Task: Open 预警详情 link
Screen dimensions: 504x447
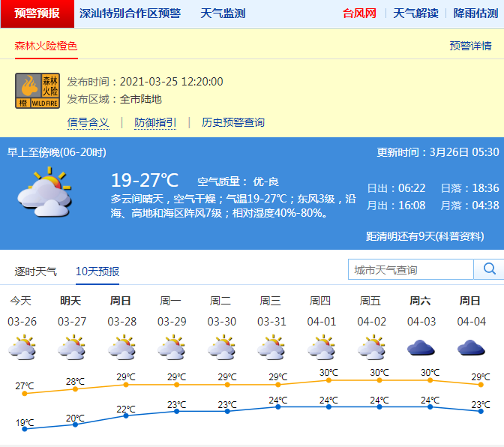Action: [470, 46]
